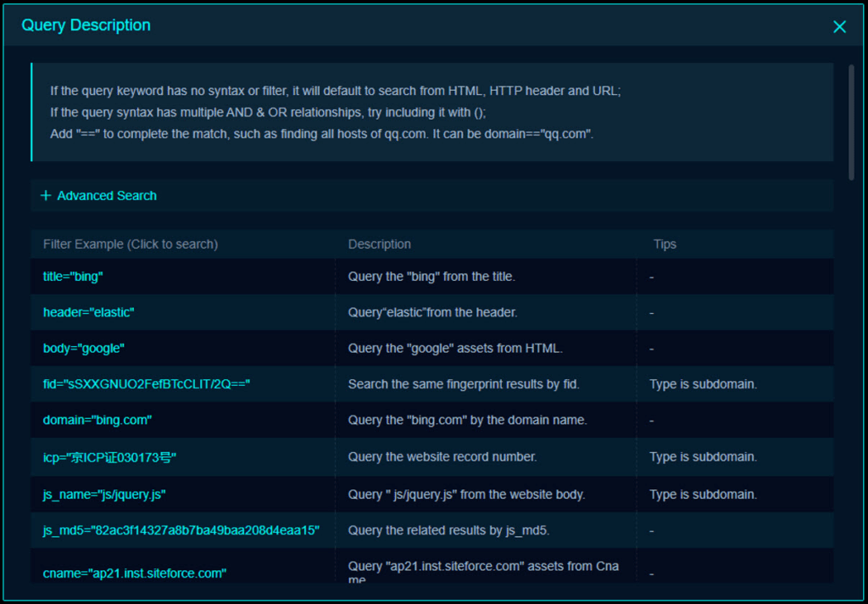Viewport: 868px width, 604px height.
Task: Select the js_md5 hash filter example
Action: click(181, 531)
